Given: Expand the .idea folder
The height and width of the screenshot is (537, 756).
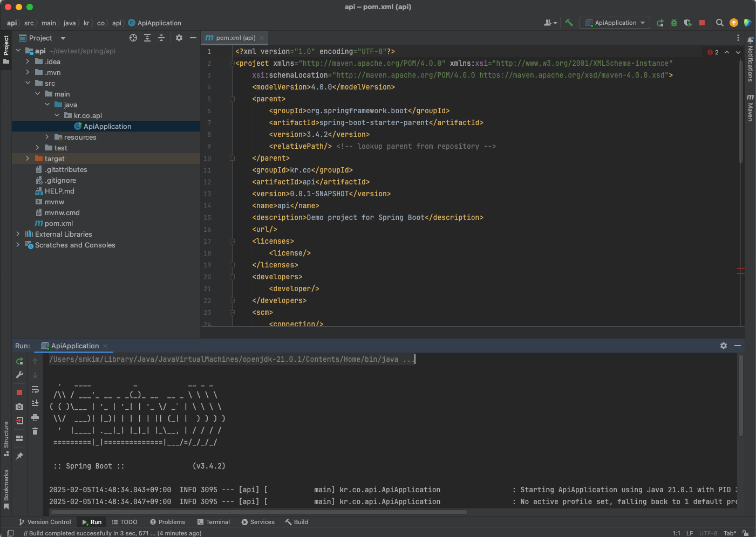Looking at the screenshot, I should pyautogui.click(x=28, y=61).
